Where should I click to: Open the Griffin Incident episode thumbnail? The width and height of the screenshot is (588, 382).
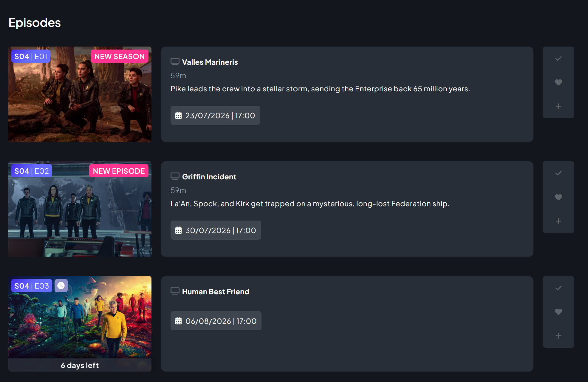pyautogui.click(x=80, y=209)
